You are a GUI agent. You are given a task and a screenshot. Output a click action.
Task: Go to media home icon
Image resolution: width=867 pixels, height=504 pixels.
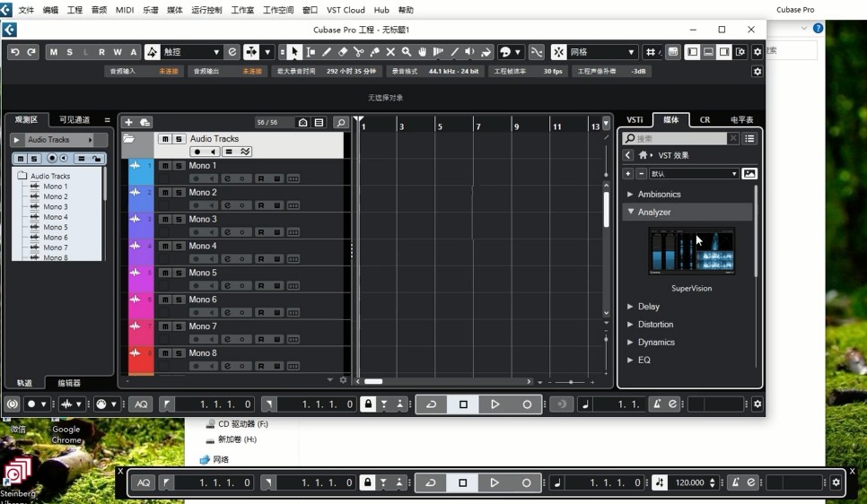click(x=643, y=155)
